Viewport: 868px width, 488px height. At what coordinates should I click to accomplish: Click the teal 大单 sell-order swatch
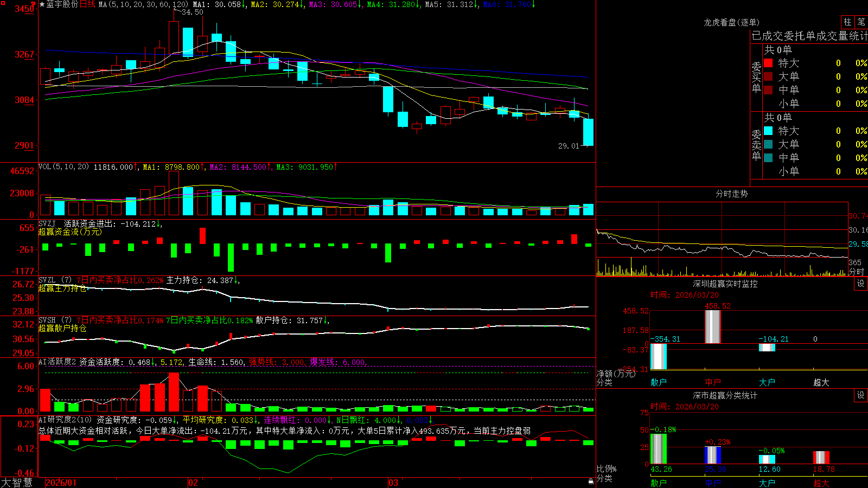tap(768, 144)
